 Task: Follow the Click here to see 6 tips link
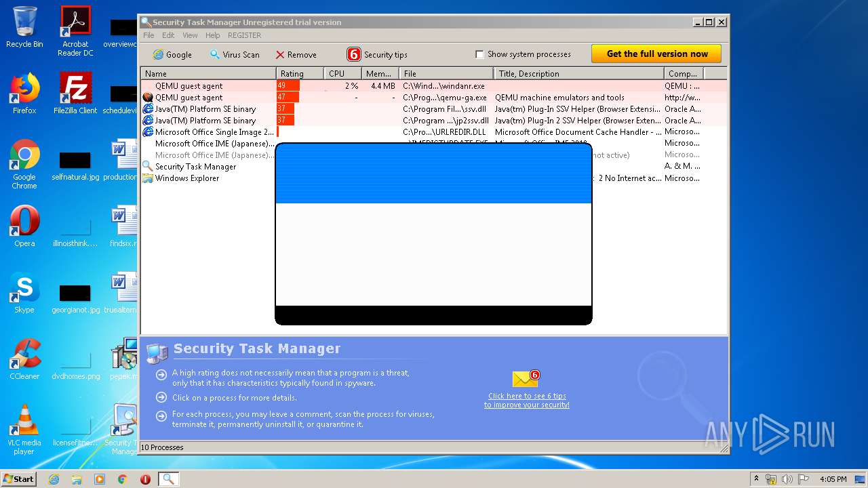(x=527, y=401)
